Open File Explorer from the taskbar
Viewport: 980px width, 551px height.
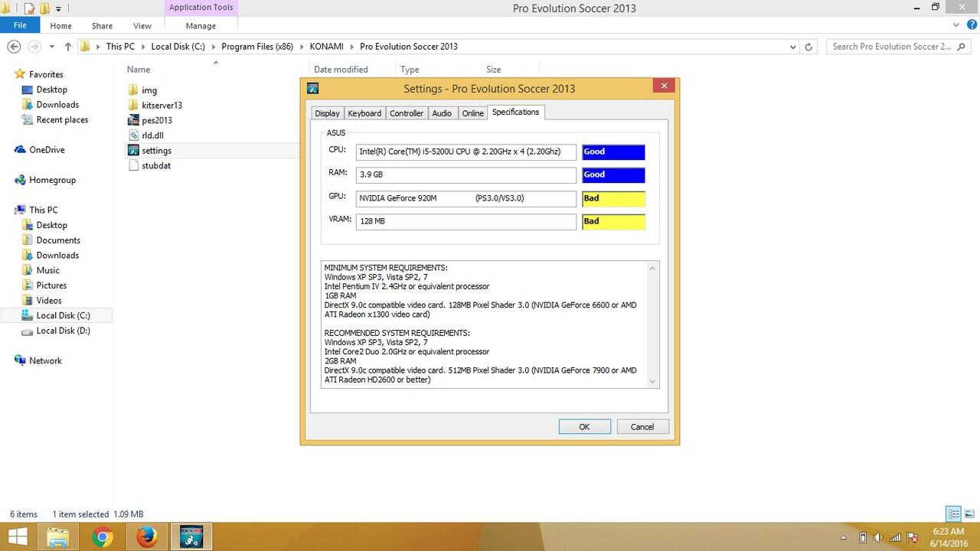coord(58,537)
